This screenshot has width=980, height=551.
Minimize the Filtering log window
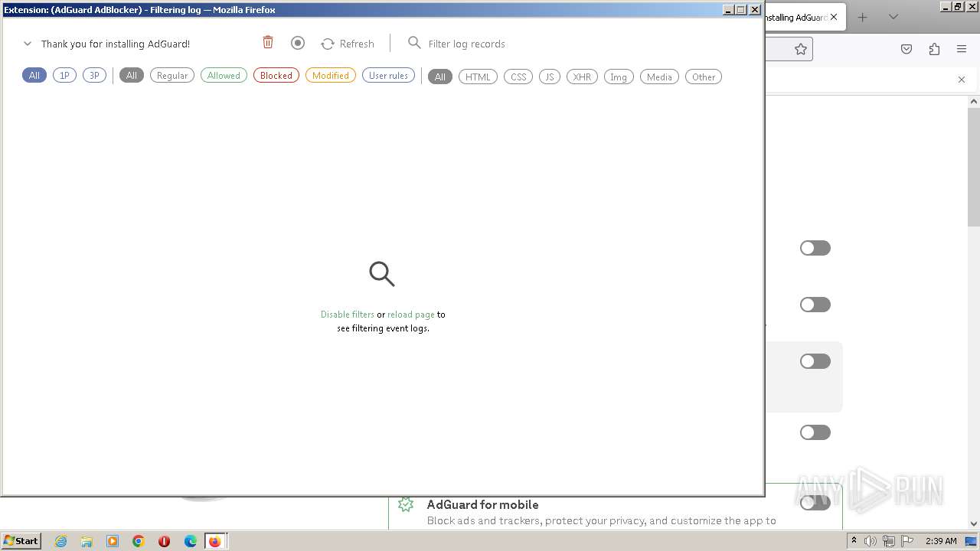pyautogui.click(x=728, y=10)
